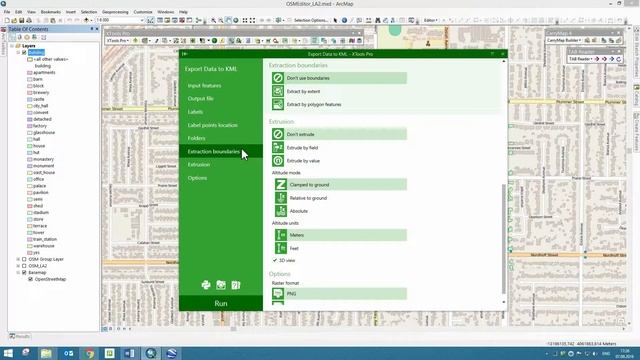
Task: Click the New document icon in ArcMap toolbar
Action: (7, 20)
